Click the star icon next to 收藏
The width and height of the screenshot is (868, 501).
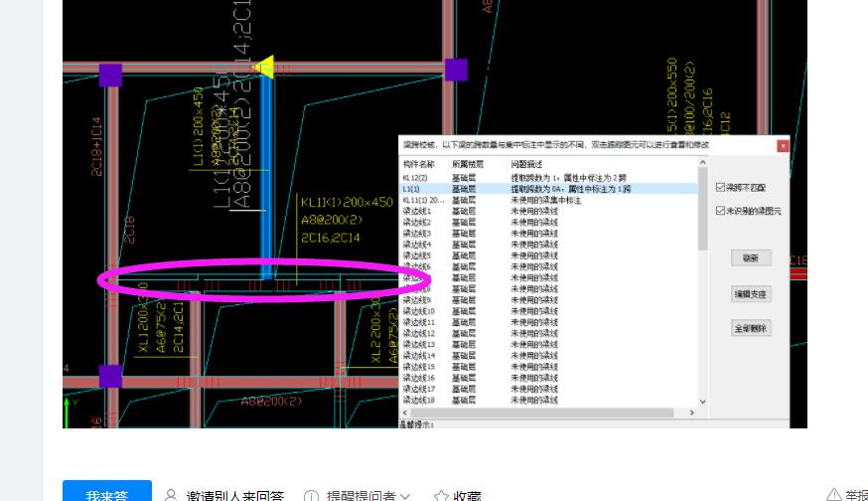click(441, 496)
